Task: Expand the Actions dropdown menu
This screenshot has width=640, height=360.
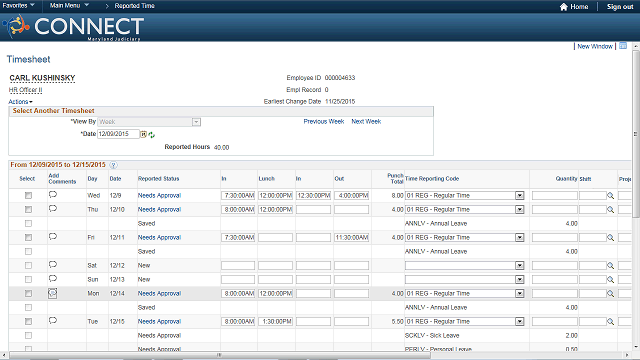Action: pos(20,102)
